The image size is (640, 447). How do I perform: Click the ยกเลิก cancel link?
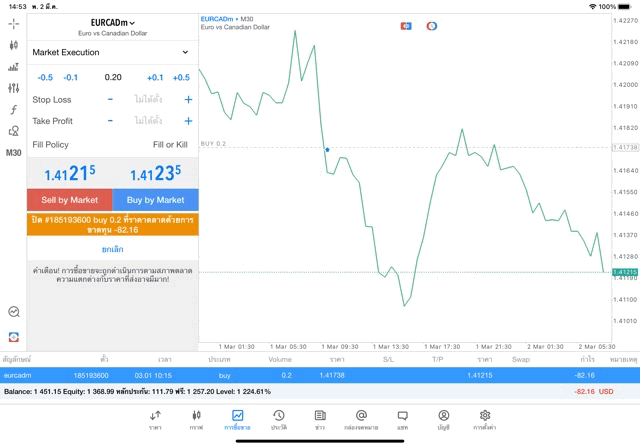pos(113,249)
